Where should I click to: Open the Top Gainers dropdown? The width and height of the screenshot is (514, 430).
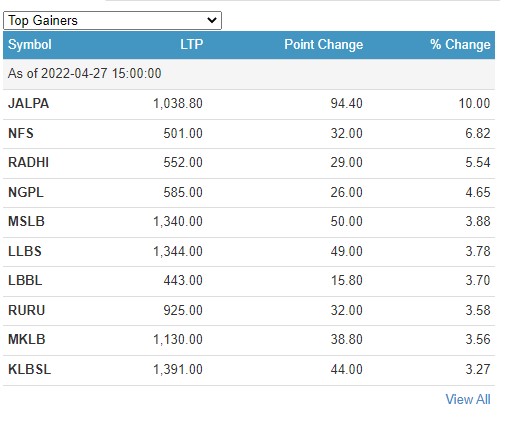click(x=112, y=21)
